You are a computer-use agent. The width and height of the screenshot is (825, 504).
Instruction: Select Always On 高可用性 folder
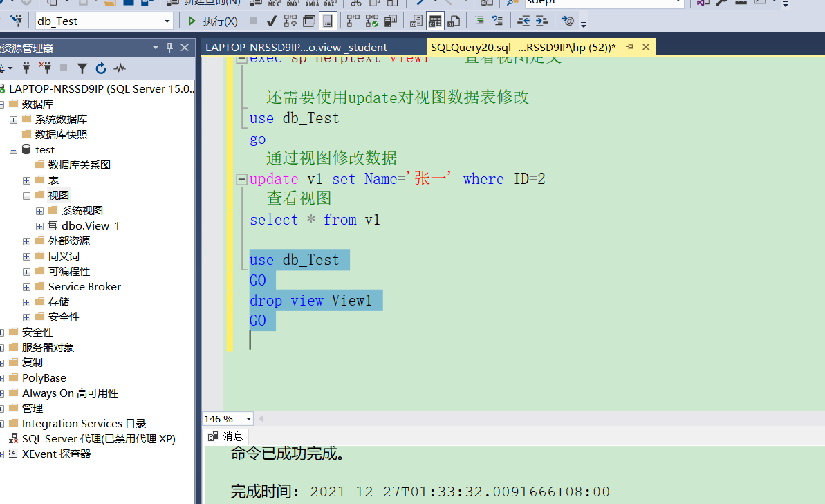click(x=70, y=393)
